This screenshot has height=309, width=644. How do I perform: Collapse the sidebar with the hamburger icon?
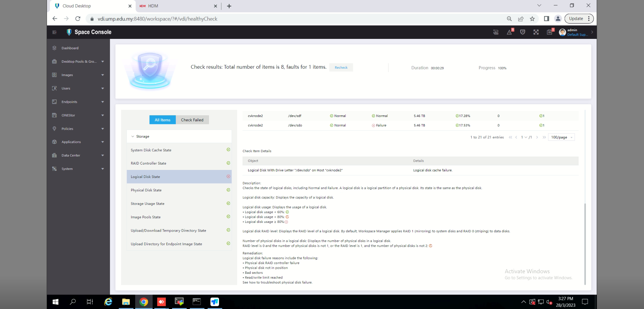tap(54, 32)
